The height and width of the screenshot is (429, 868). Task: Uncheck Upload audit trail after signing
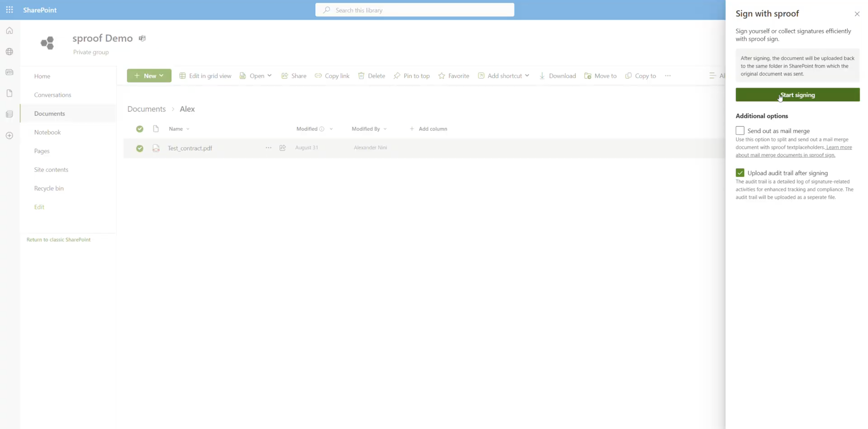740,173
